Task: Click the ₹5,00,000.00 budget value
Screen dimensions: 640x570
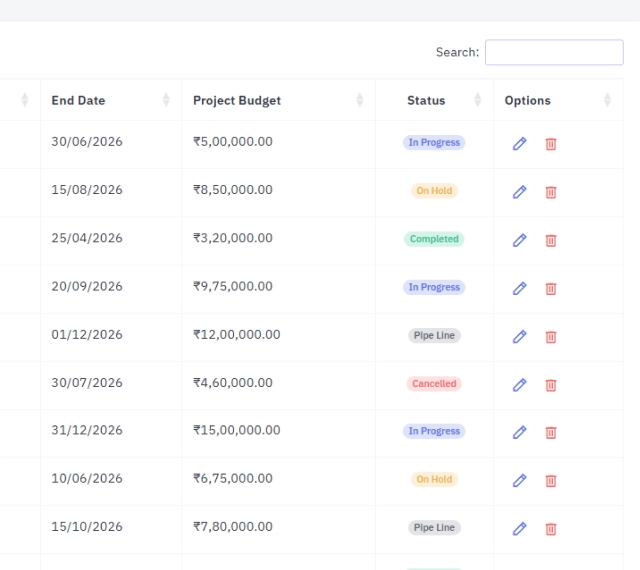Action: coord(233,142)
